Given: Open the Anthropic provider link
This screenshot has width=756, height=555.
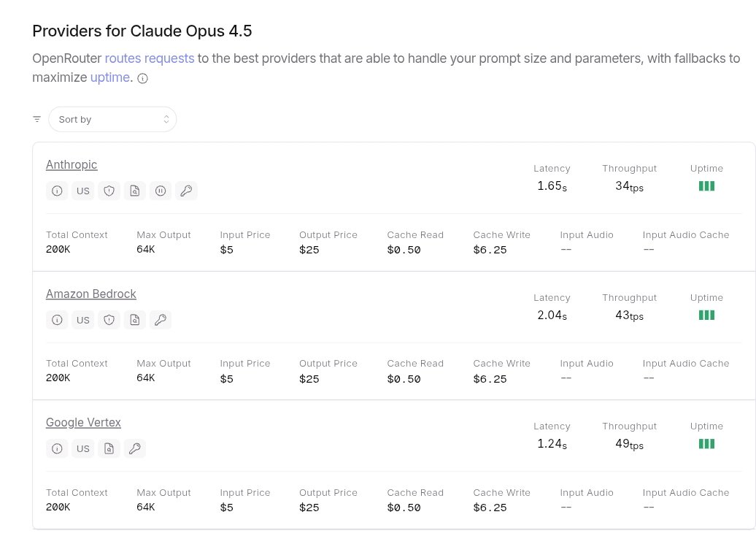Looking at the screenshot, I should coord(72,165).
